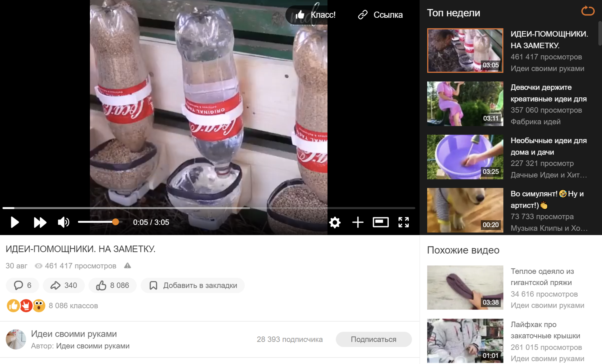Viewport: 602px width, 364px height.
Task: Open the 01:01 lifehack video thumbnail
Action: [465, 341]
